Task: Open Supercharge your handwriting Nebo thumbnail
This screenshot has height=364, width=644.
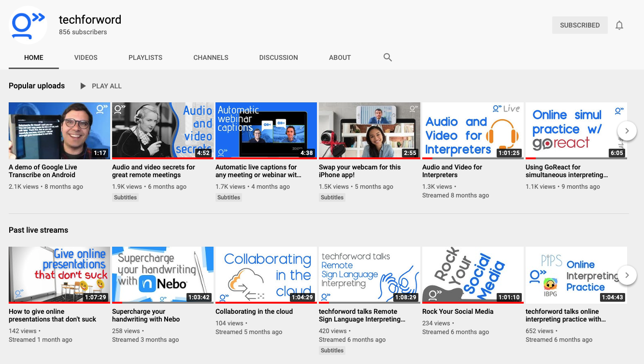Action: pyautogui.click(x=163, y=275)
